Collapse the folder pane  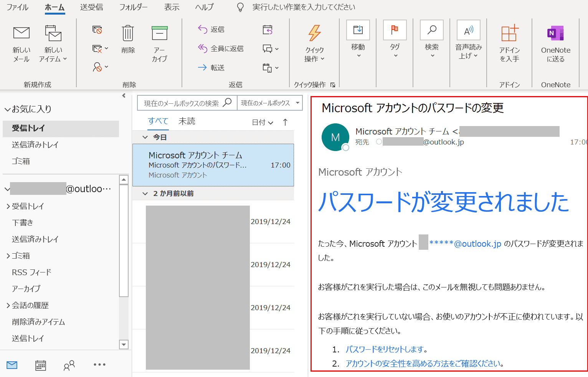(124, 96)
